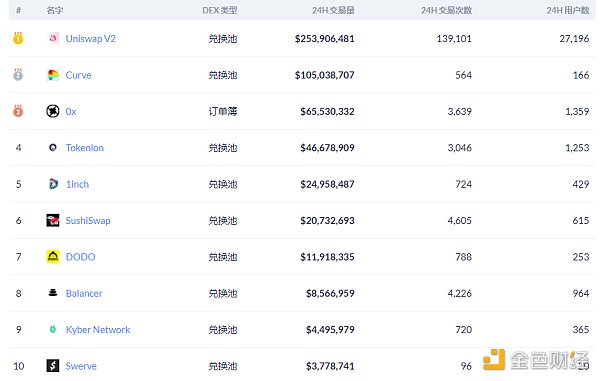The width and height of the screenshot is (600, 381).
Task: Click the yellow DODO logo icon
Action: coord(53,257)
